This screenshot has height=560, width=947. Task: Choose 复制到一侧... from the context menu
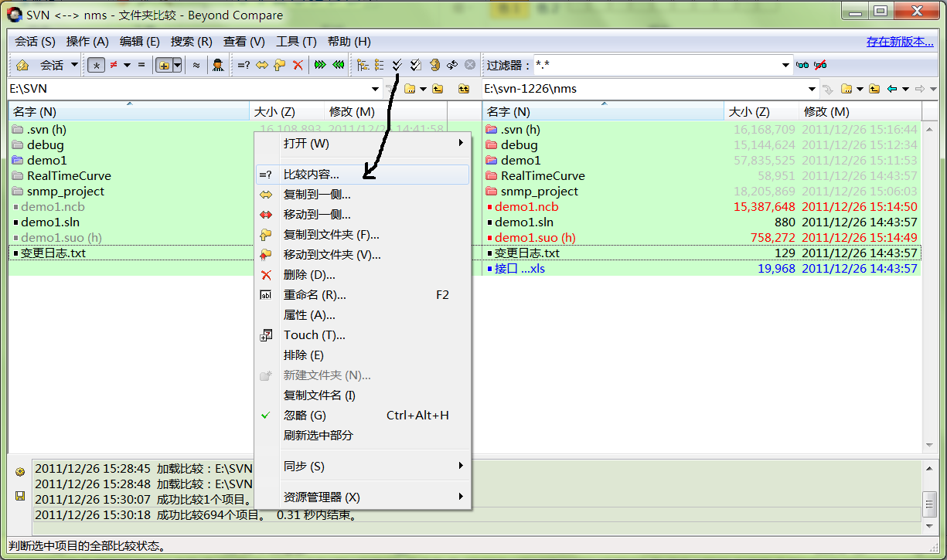pyautogui.click(x=363, y=195)
